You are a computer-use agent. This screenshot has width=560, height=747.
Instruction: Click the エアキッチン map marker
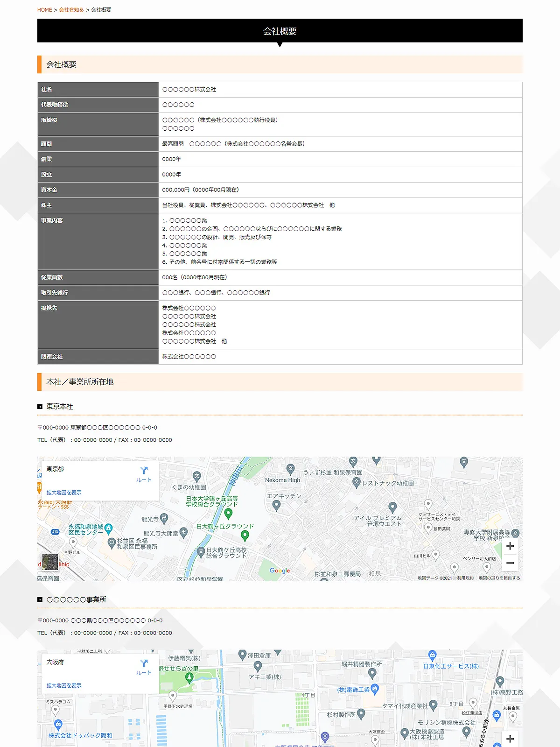(276, 505)
